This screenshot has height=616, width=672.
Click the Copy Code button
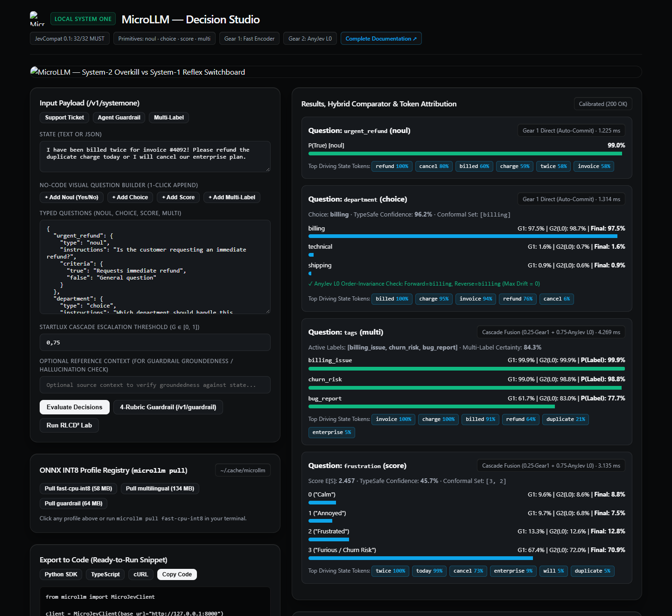coord(177,574)
